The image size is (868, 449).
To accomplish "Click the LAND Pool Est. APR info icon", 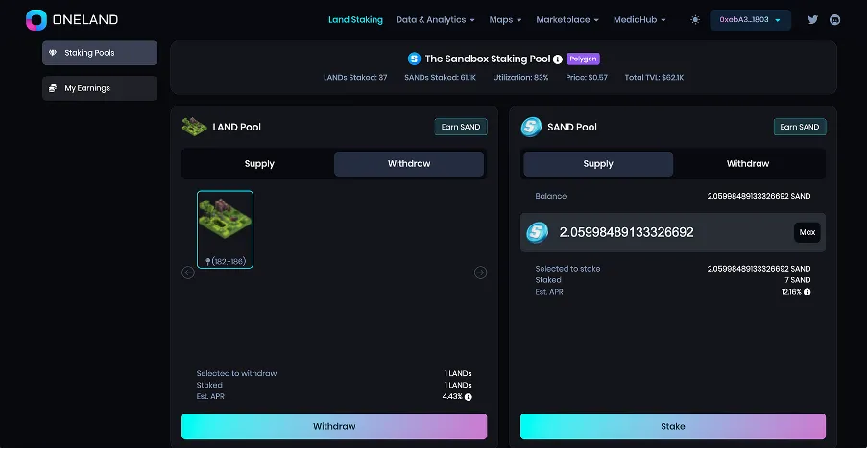I will 469,397.
